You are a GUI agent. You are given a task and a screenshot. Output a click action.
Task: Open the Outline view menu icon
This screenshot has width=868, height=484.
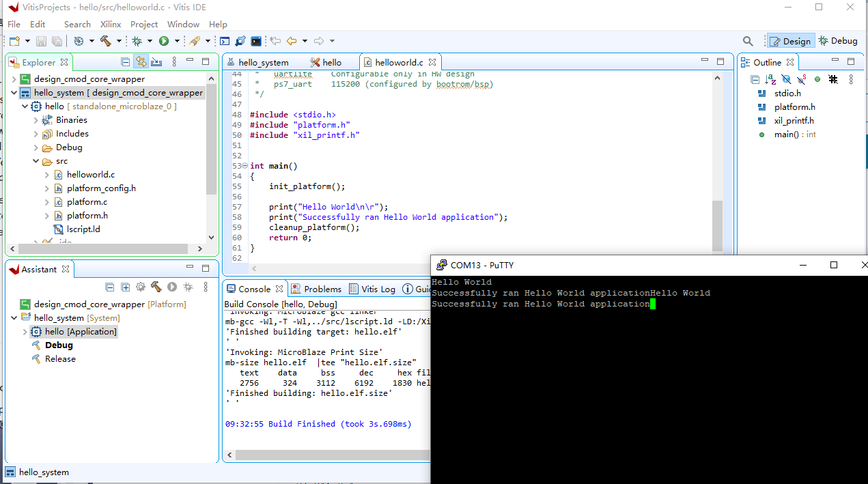(851, 79)
